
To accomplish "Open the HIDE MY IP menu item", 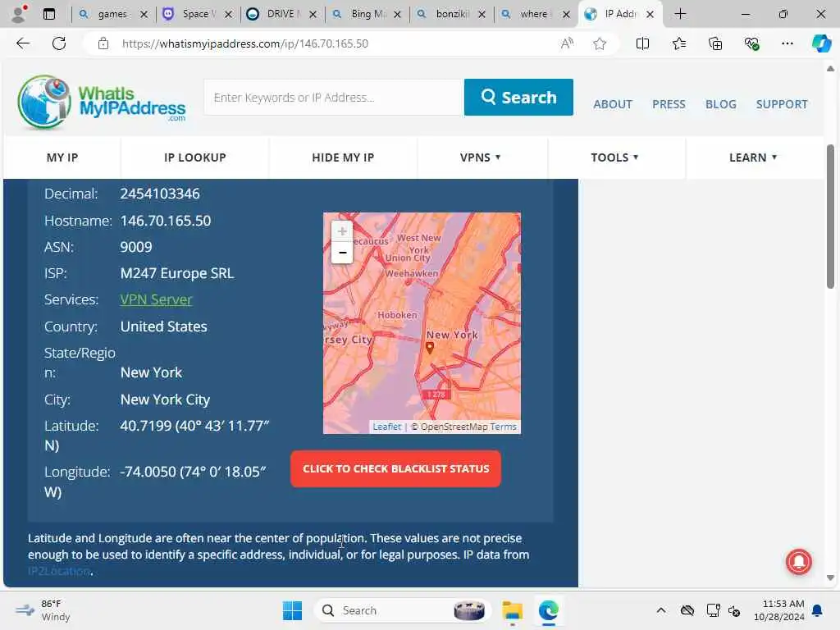I will 343,157.
